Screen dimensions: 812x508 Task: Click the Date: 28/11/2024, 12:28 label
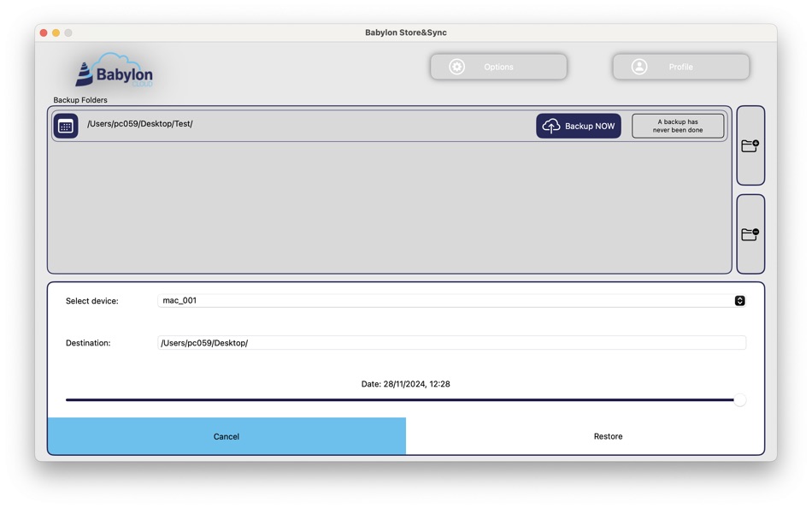[405, 384]
